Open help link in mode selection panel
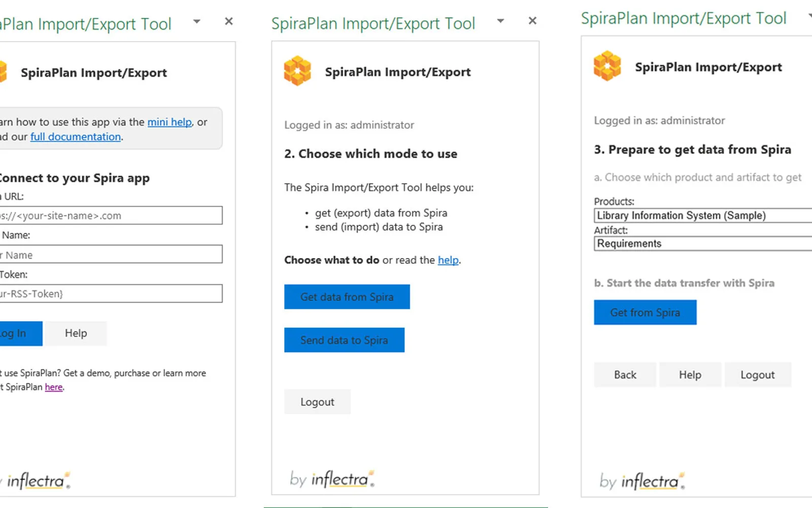 pos(448,260)
